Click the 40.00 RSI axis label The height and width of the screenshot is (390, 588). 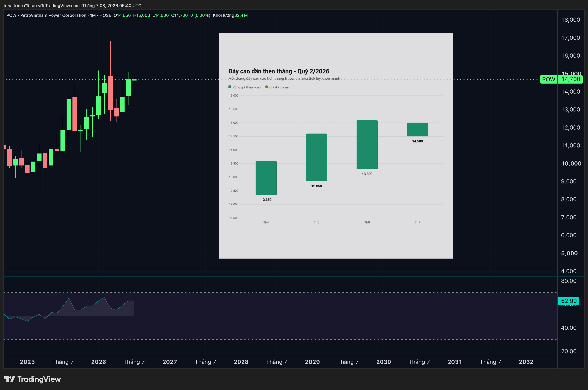click(569, 328)
